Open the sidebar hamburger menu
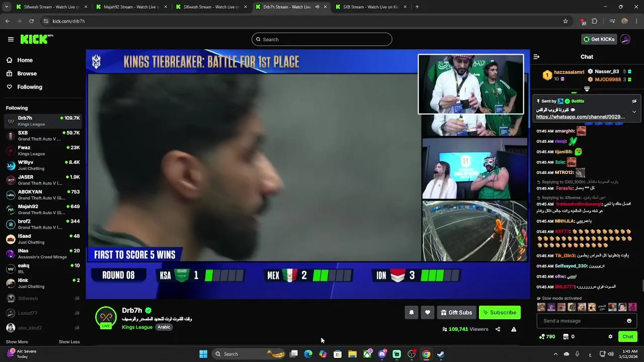This screenshot has width=644, height=362. tap(11, 39)
